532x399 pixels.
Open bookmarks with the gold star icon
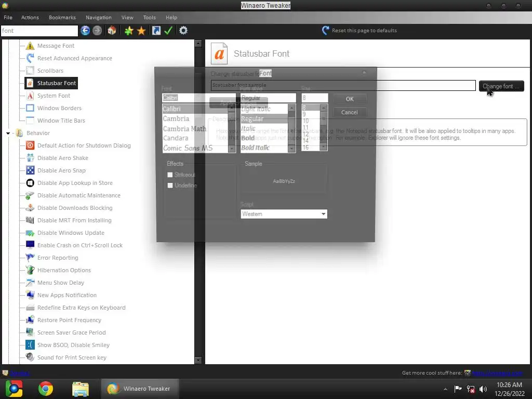coord(141,31)
